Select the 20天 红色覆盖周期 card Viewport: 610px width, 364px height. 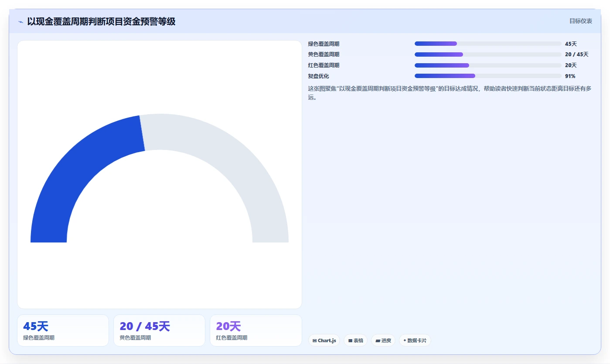256,330
